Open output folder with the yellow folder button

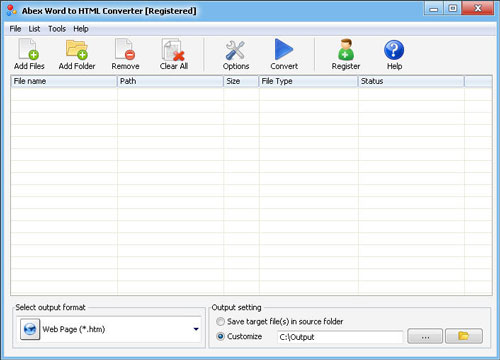click(x=464, y=336)
